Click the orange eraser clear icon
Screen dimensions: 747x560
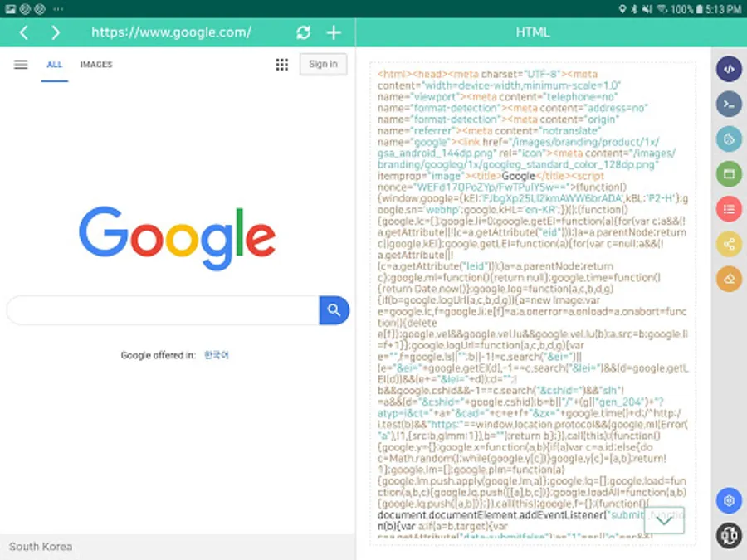coord(729,279)
